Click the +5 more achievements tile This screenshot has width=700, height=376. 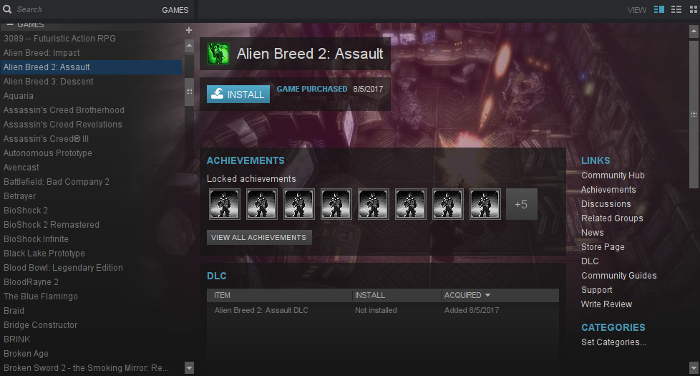521,204
